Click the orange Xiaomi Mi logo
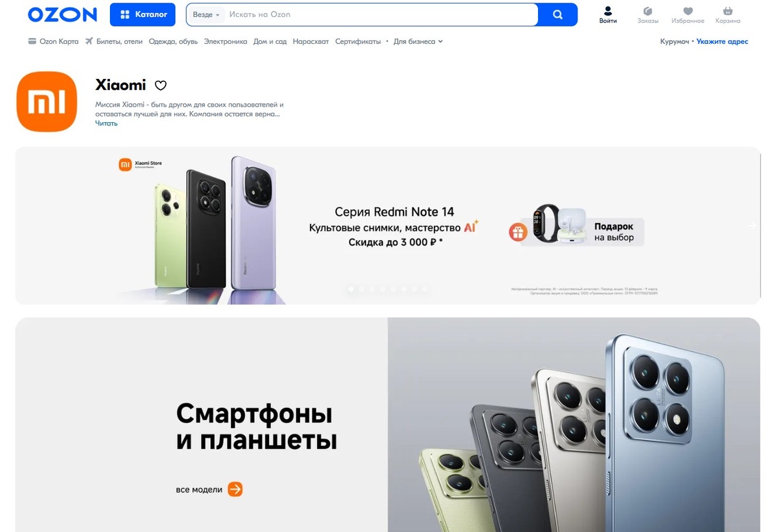776x532 pixels. tap(47, 101)
